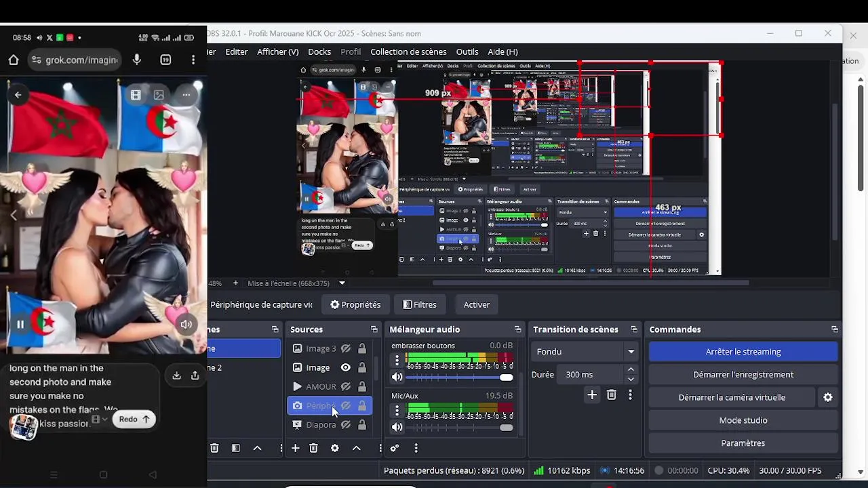Image resolution: width=868 pixels, height=488 pixels.
Task: Open Grok image more options ellipsis
Action: coord(186,95)
